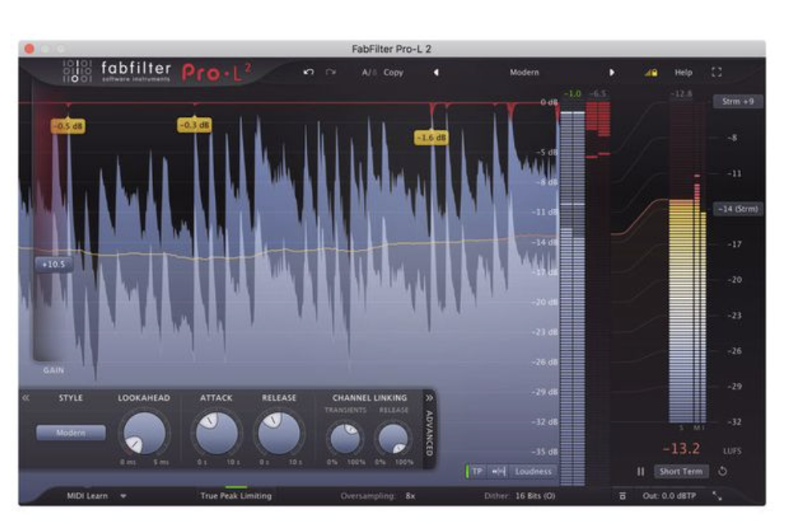789x532 pixels.
Task: Toggle the TP true peak metering button
Action: tap(476, 472)
